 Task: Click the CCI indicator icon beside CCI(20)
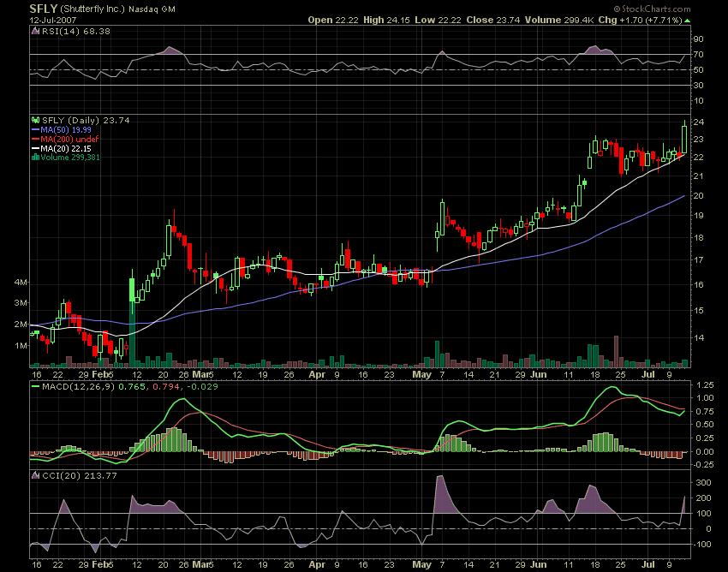(36, 476)
